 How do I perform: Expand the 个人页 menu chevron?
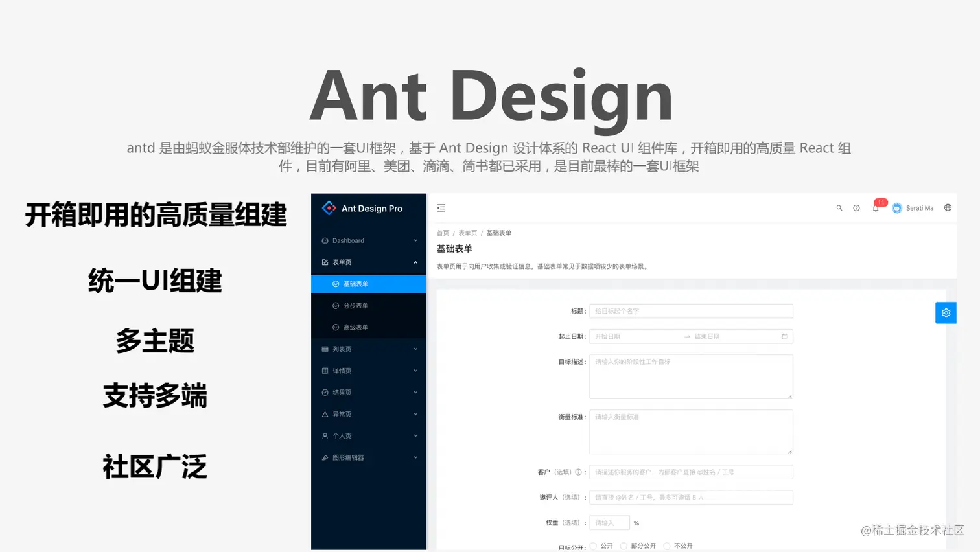pos(415,436)
